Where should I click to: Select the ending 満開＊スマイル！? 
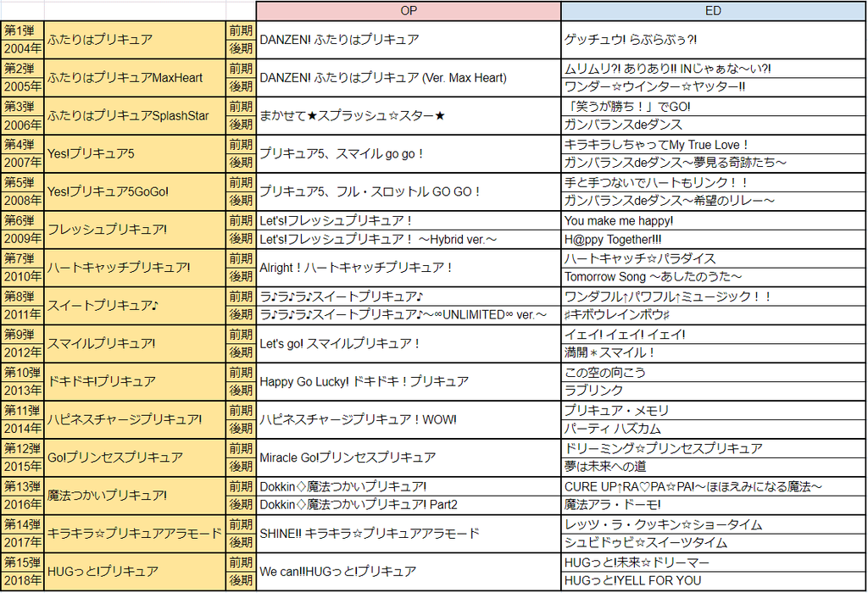713,353
